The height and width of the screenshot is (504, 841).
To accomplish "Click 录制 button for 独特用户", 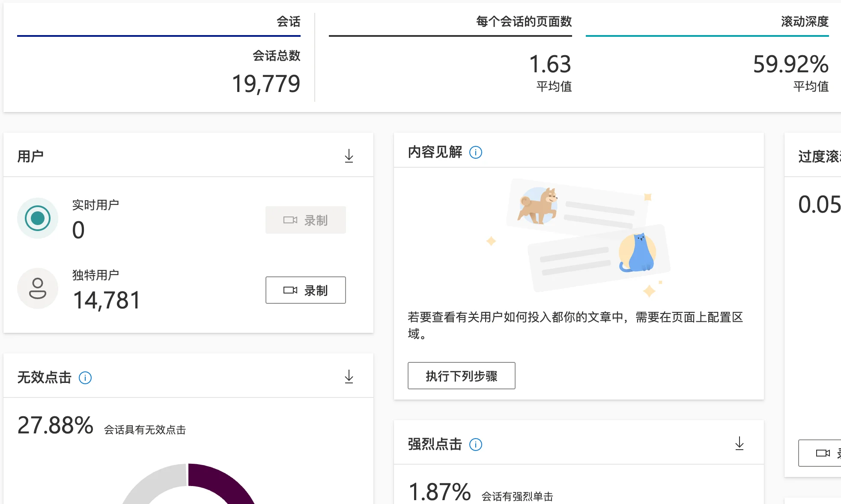I will [305, 290].
